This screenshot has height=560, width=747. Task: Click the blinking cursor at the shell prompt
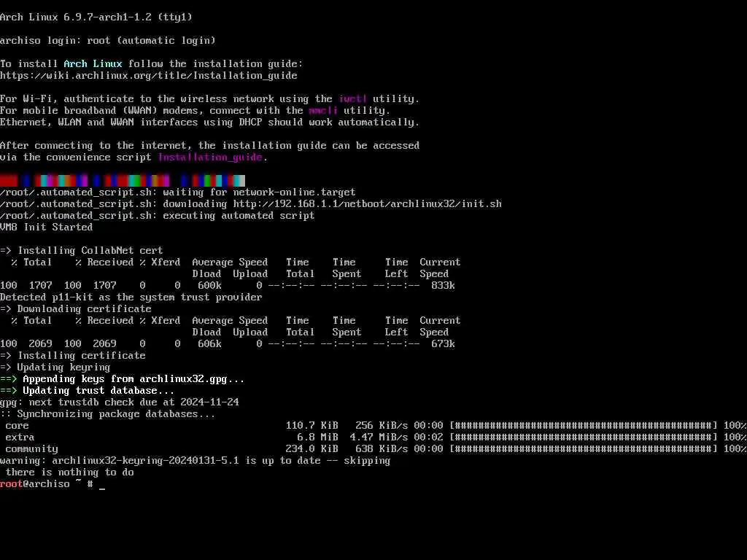coord(102,488)
